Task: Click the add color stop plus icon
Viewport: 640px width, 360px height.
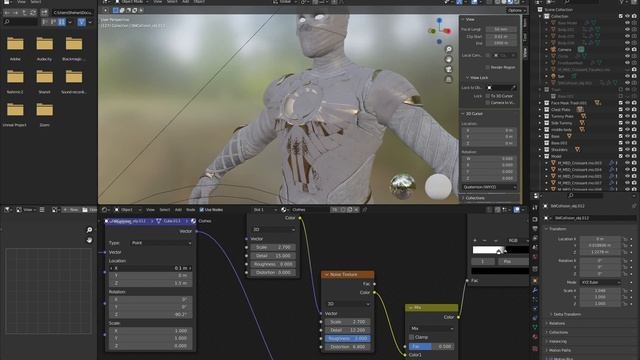Action: point(475,240)
